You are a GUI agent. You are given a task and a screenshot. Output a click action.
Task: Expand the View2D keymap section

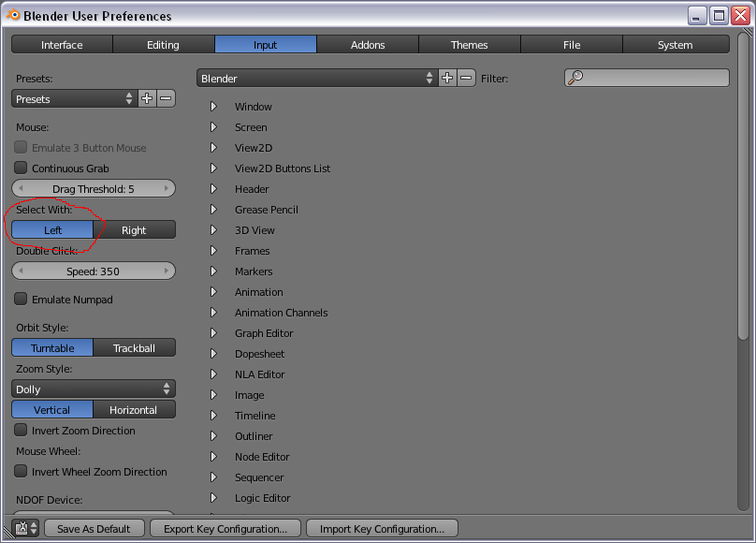point(213,148)
